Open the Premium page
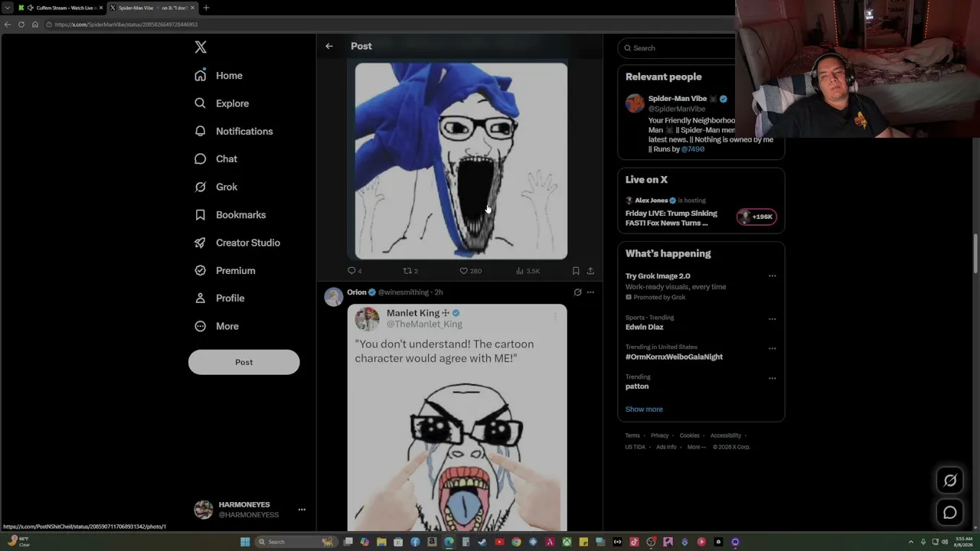 [x=224, y=270]
